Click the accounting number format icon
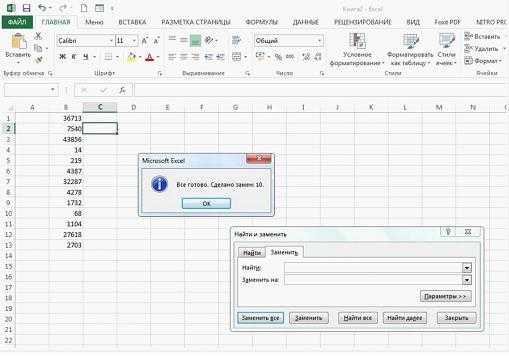509x364 pixels. [260, 56]
